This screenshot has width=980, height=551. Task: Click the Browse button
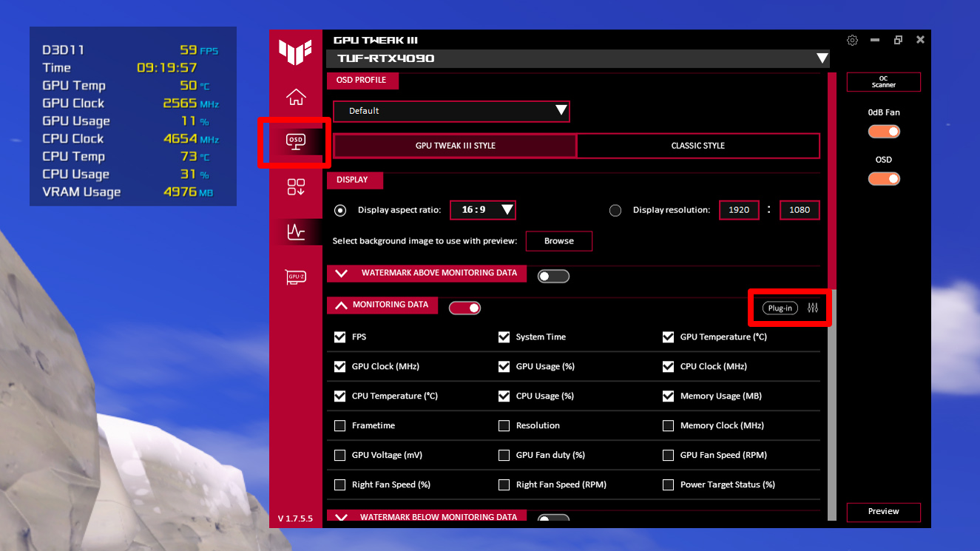559,241
